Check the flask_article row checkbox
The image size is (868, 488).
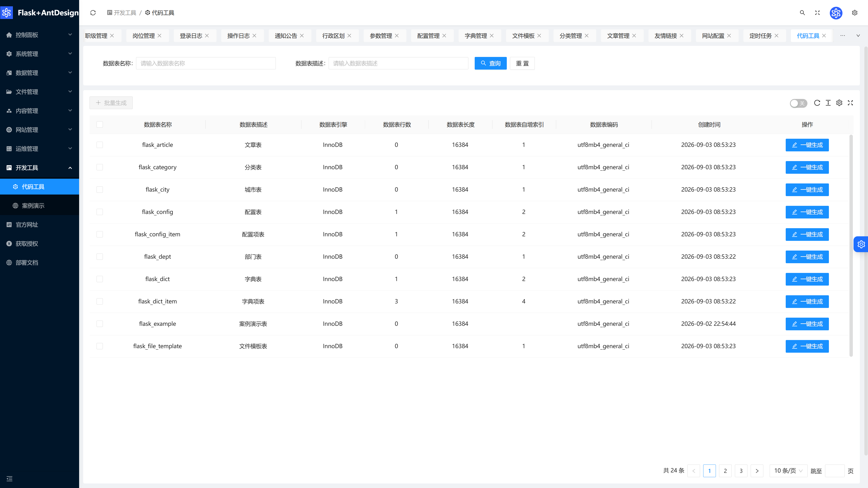click(x=99, y=145)
